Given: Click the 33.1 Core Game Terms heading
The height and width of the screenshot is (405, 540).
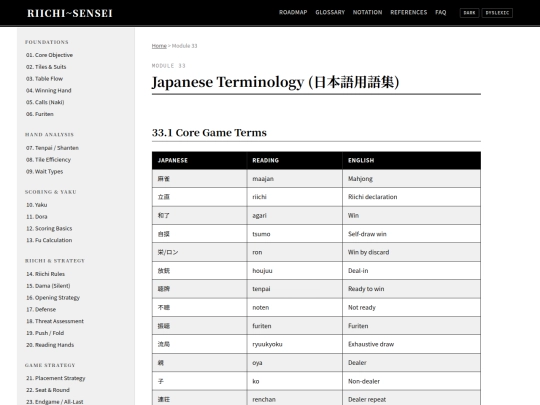Looking at the screenshot, I should [209, 133].
